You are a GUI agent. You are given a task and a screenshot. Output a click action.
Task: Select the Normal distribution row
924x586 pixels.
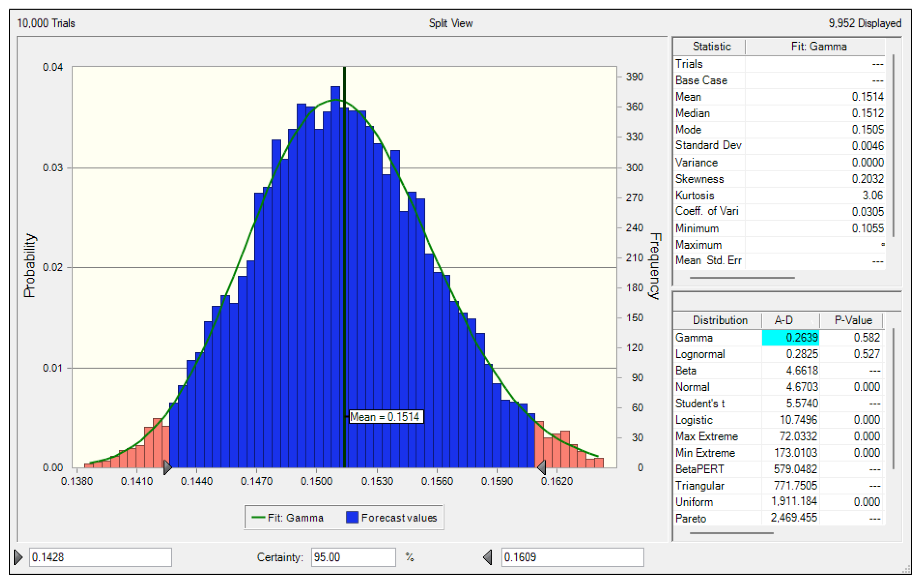point(692,387)
